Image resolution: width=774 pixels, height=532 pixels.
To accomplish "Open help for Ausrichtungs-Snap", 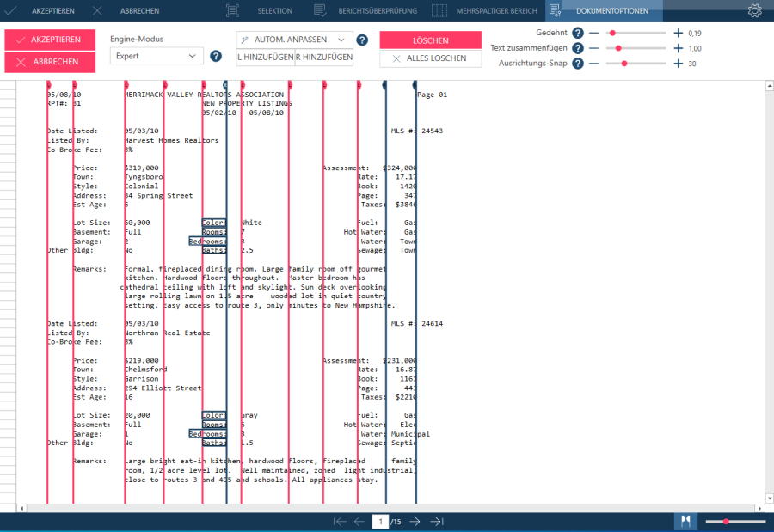I will click(578, 64).
